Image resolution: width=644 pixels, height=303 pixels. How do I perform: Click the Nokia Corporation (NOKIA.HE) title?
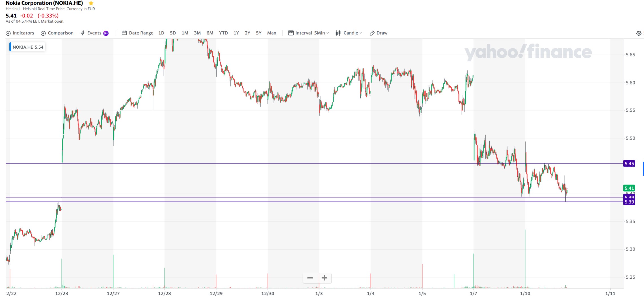pyautogui.click(x=44, y=3)
